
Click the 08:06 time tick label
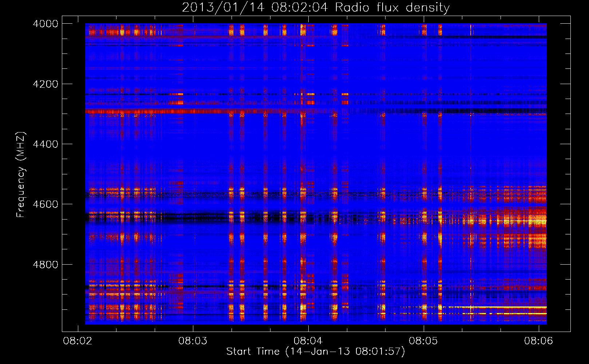(539, 341)
